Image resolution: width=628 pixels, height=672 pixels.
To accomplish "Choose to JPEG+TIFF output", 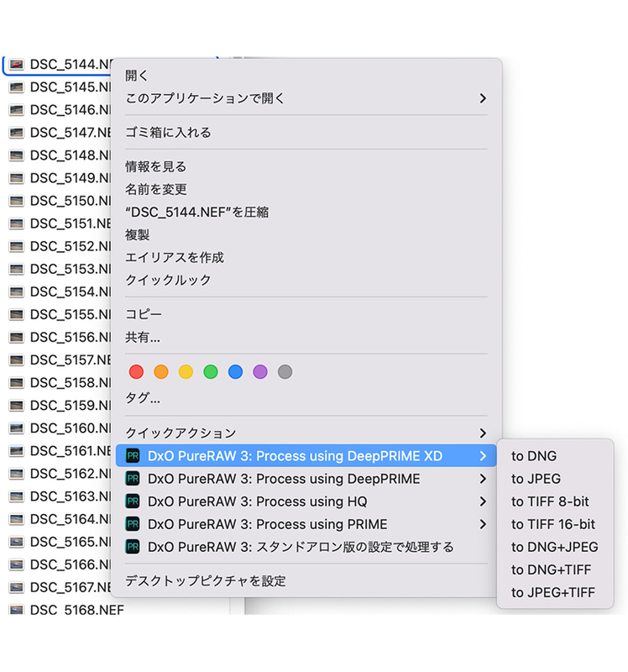I will coord(553,592).
